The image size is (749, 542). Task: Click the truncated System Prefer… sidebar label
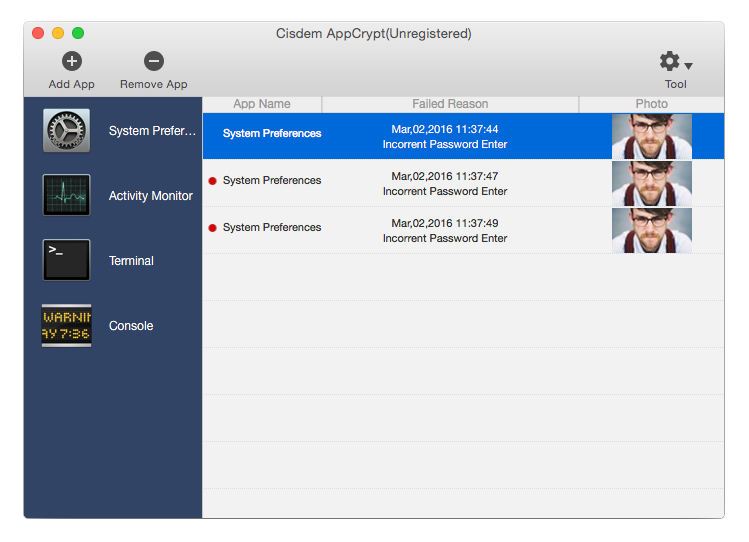click(x=152, y=131)
